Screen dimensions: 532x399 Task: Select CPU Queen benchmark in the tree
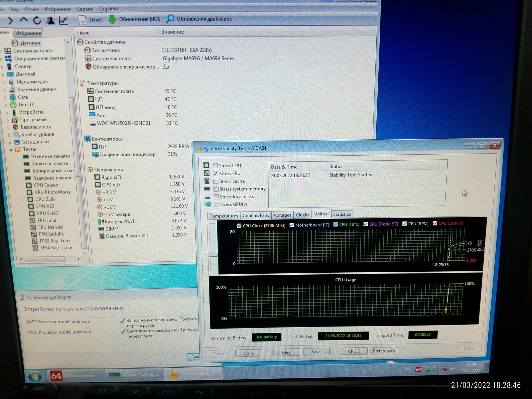(x=46, y=185)
